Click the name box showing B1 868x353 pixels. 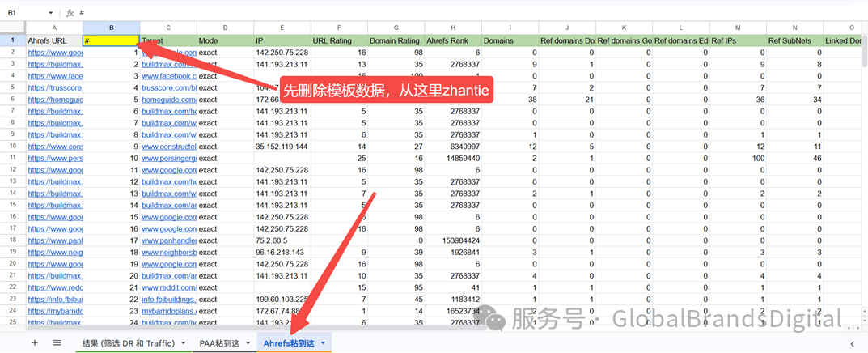click(x=25, y=13)
